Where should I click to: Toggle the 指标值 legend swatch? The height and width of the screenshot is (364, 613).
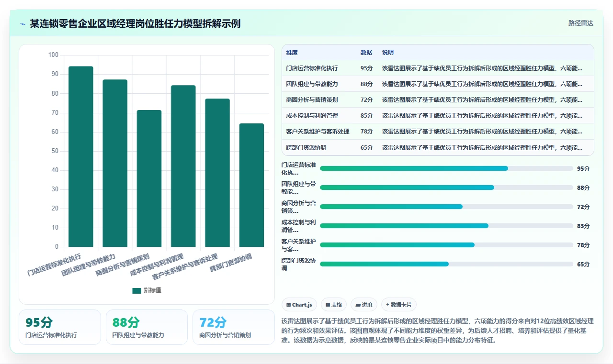coord(137,290)
